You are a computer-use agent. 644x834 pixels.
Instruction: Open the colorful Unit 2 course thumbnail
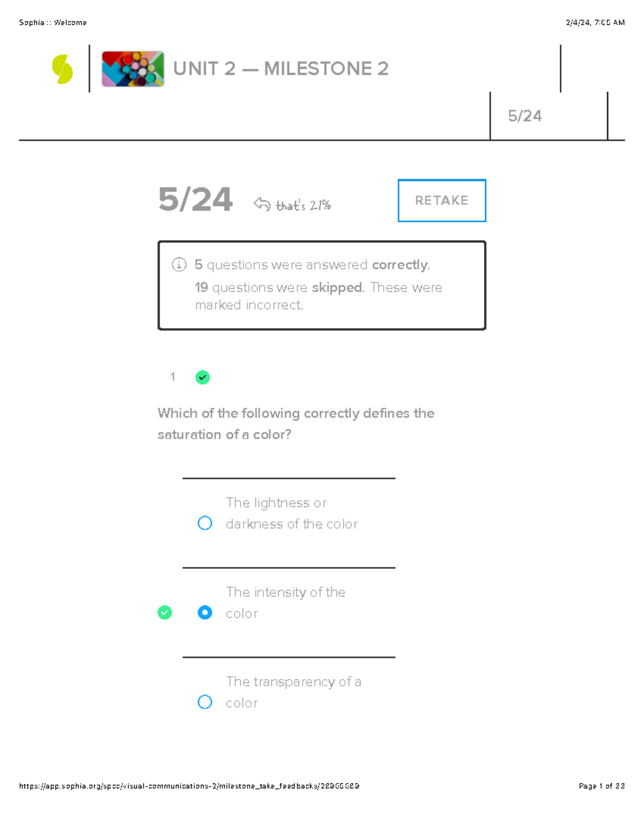click(x=133, y=68)
